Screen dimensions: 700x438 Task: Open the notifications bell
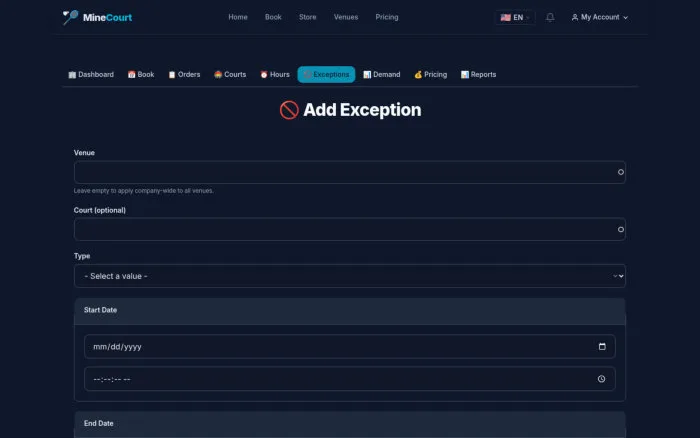pyautogui.click(x=550, y=17)
